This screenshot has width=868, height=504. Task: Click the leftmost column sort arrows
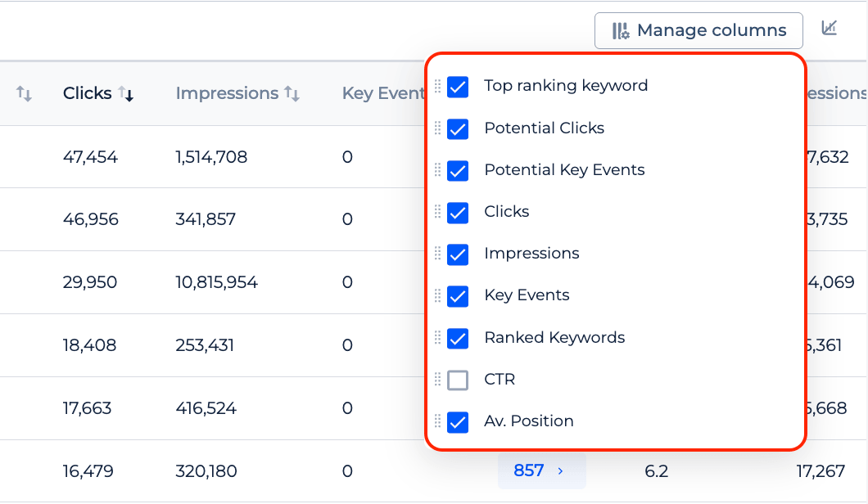[x=24, y=93]
